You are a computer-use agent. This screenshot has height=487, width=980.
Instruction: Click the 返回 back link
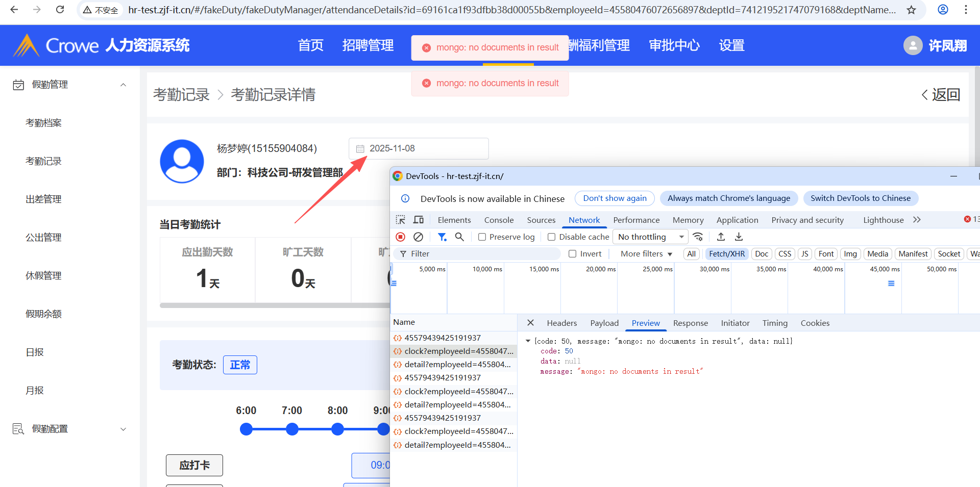pyautogui.click(x=941, y=95)
